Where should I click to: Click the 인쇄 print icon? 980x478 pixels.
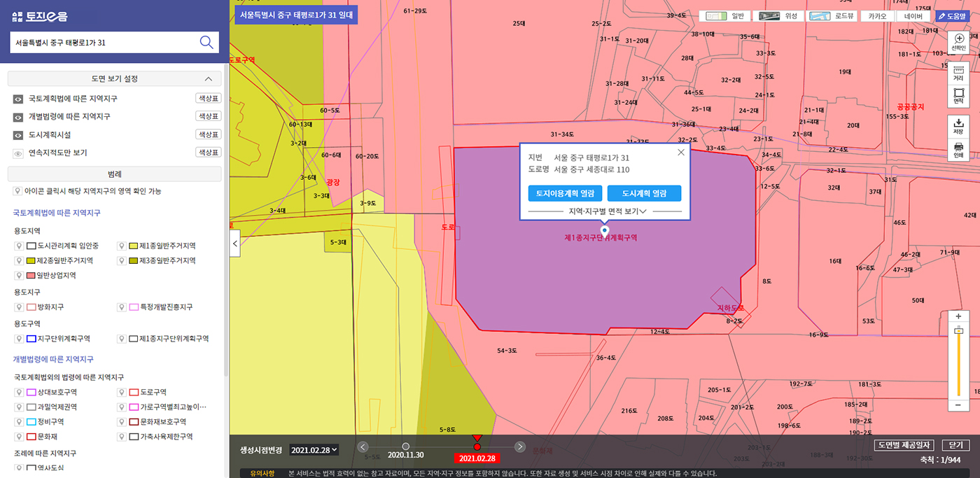[959, 149]
